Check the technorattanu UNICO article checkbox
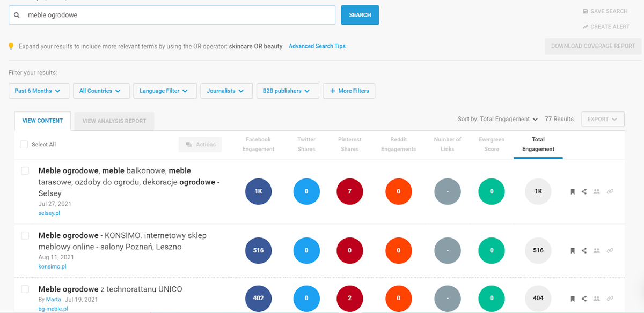Viewport: 644px width, 313px height. (x=25, y=289)
